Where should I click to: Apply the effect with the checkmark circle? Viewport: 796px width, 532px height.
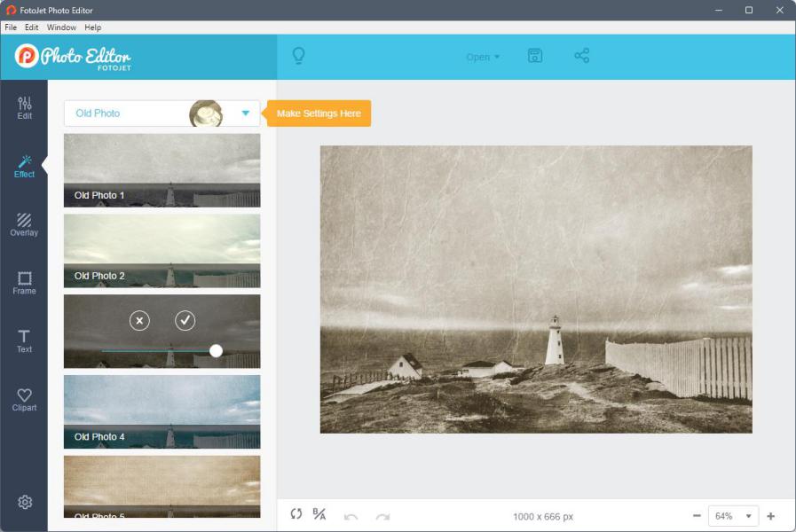click(x=185, y=320)
